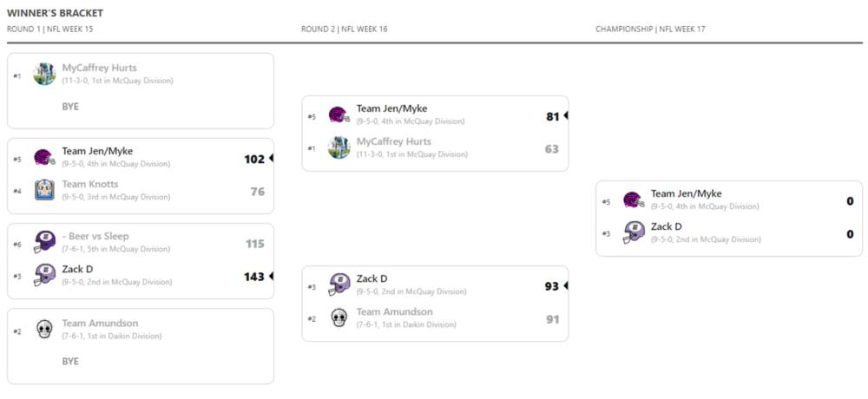Image resolution: width=868 pixels, height=399 pixels.
Task: Open the Team Knotts team name link
Action: tap(90, 184)
